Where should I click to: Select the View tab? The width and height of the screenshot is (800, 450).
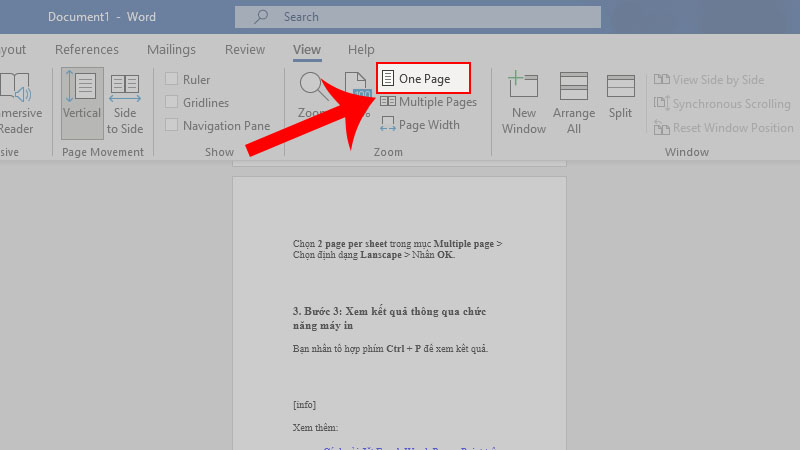click(307, 49)
